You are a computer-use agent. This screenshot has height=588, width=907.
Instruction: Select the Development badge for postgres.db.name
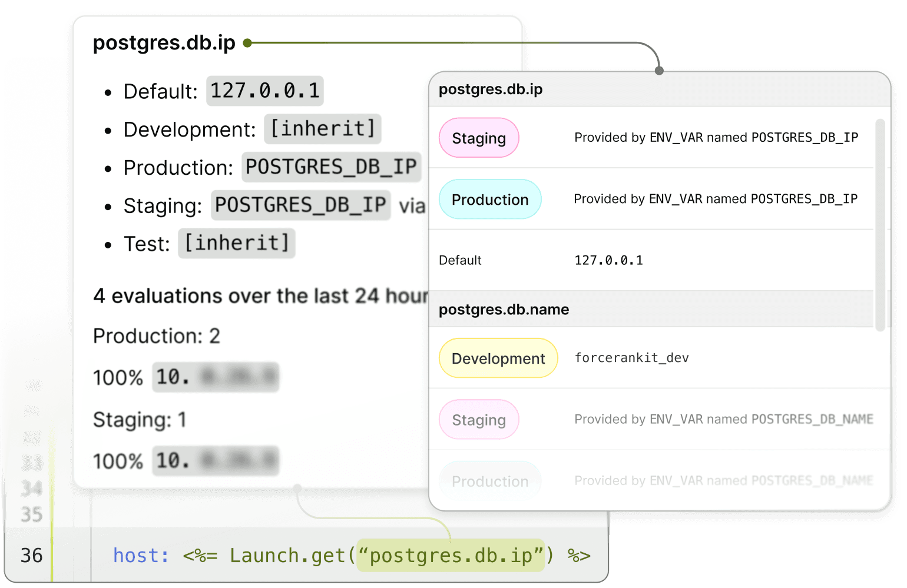point(498,358)
